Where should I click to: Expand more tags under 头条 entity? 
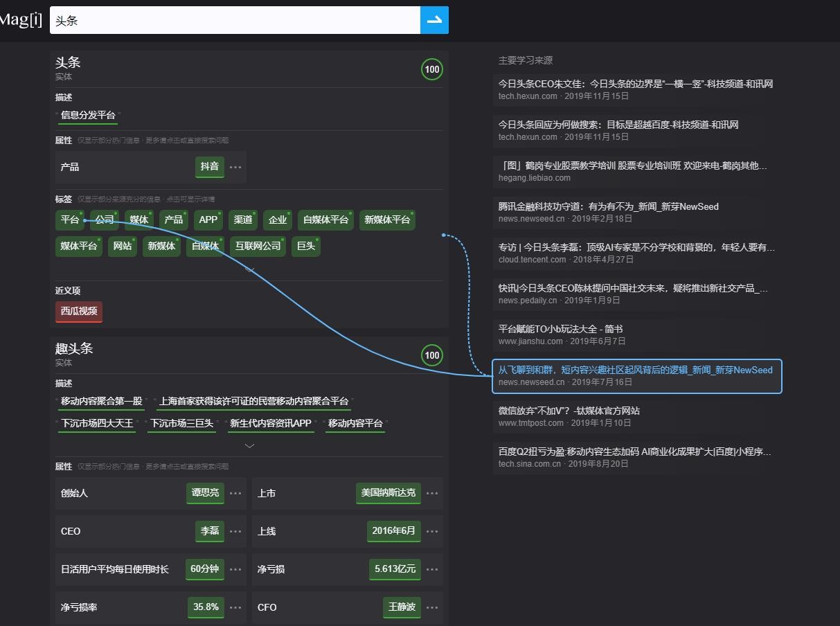[250, 270]
